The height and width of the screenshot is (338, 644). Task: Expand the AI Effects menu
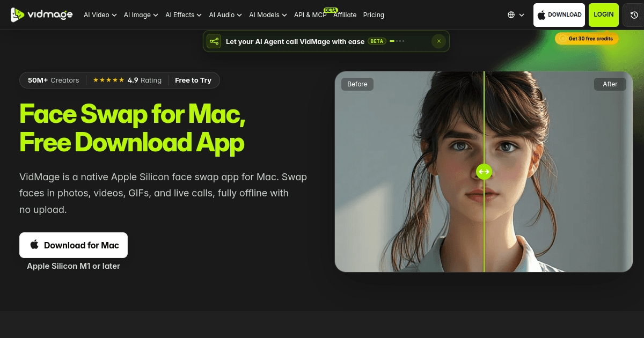point(184,15)
